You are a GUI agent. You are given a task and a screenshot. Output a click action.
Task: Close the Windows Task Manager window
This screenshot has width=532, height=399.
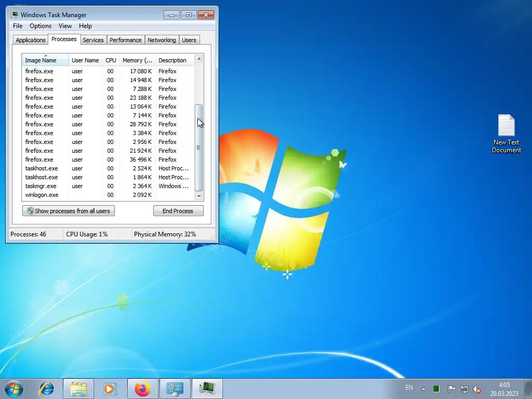206,15
